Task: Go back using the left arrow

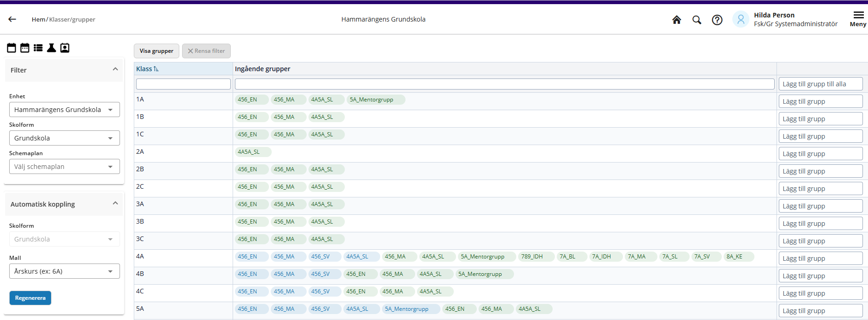Action: [12, 19]
